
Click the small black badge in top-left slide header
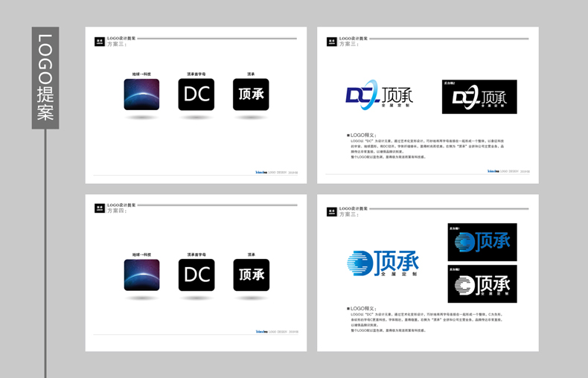(x=100, y=42)
